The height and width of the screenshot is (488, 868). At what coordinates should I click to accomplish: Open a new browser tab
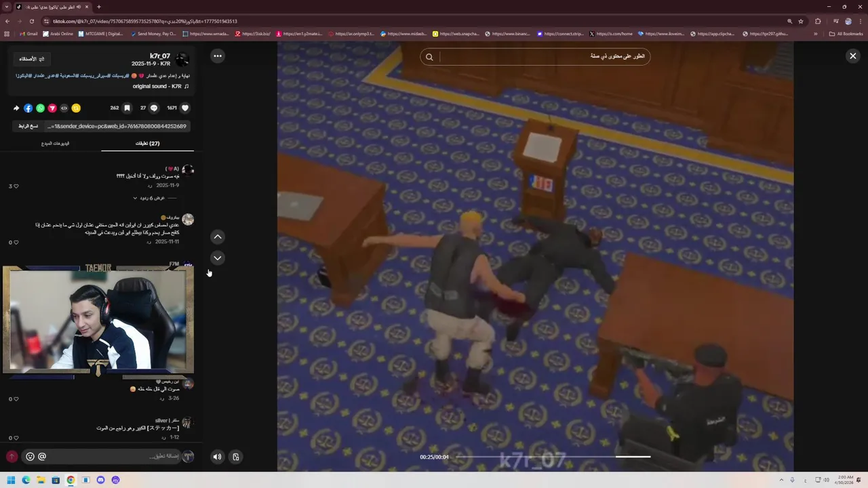point(99,7)
